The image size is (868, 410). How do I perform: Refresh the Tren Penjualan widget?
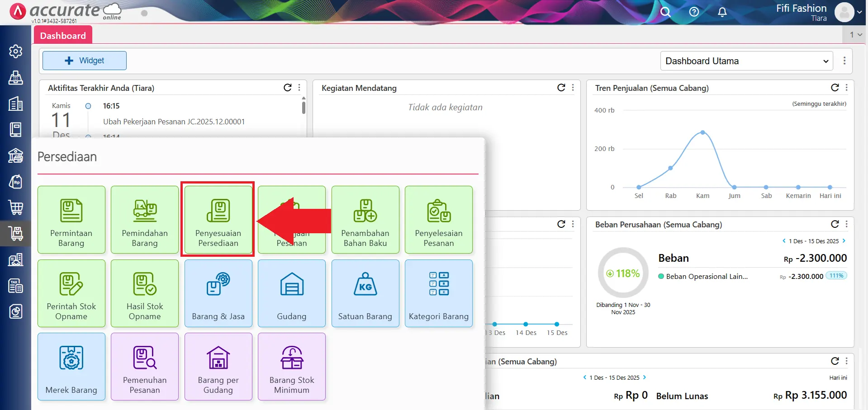(x=835, y=88)
